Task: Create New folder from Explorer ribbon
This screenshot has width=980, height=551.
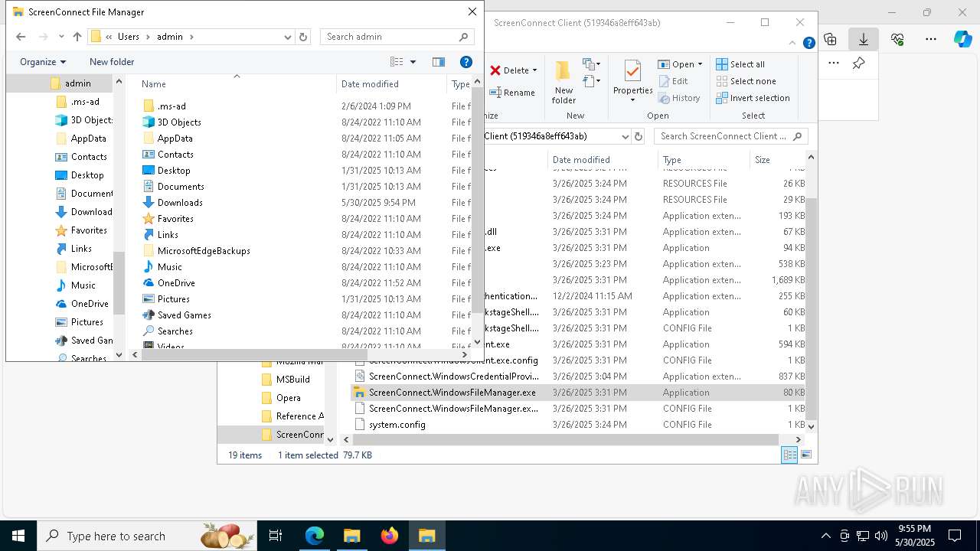Action: [x=563, y=82]
